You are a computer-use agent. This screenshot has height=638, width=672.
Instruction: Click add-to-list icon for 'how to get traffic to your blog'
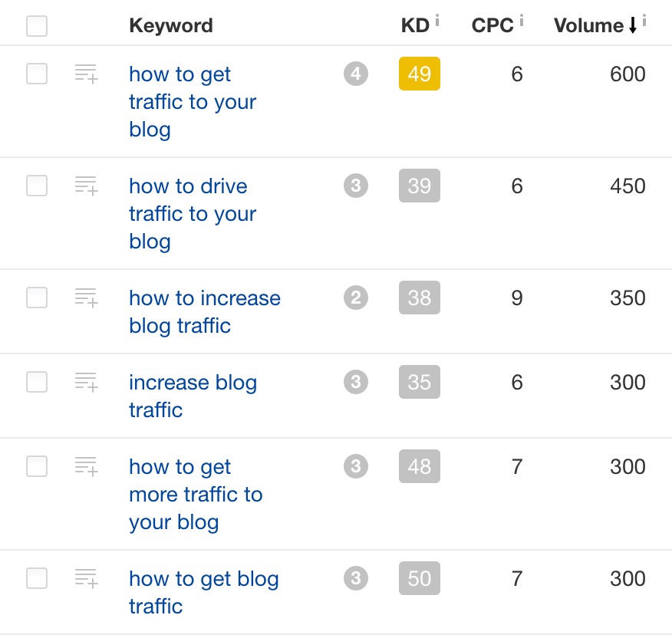(x=86, y=74)
